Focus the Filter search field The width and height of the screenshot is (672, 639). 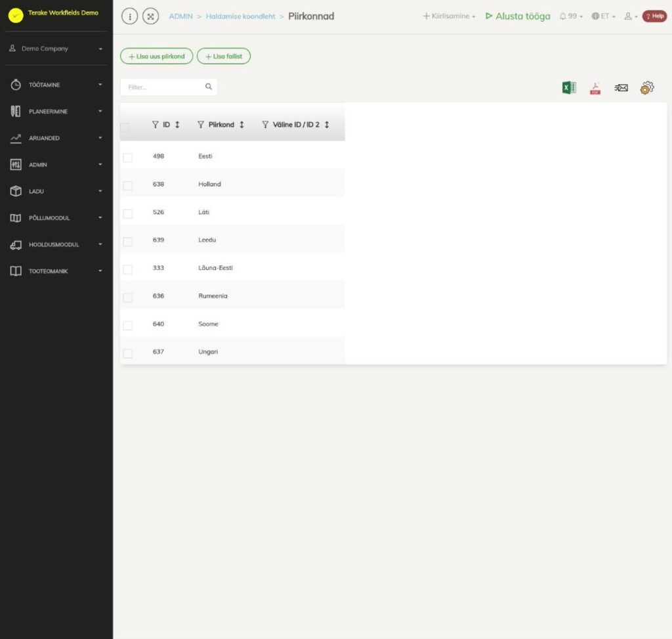[x=169, y=87]
